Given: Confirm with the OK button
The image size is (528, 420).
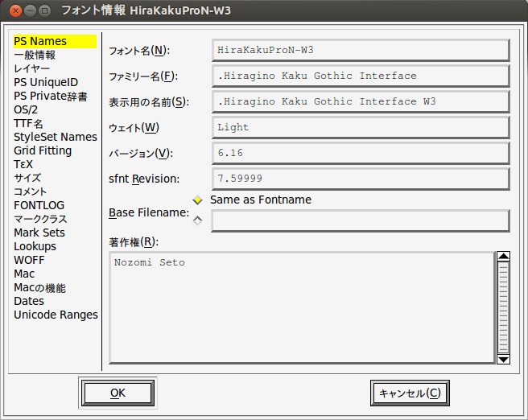Looking at the screenshot, I should (x=118, y=393).
